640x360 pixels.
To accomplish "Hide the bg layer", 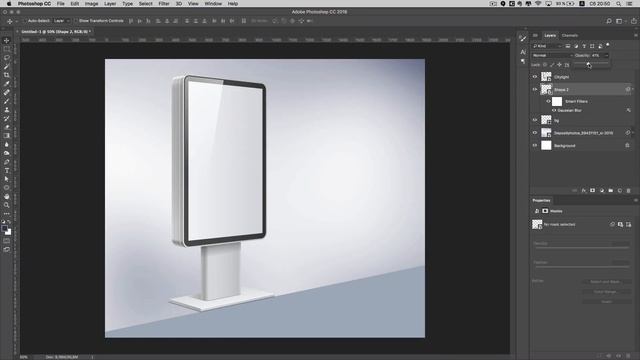I will click(535, 120).
